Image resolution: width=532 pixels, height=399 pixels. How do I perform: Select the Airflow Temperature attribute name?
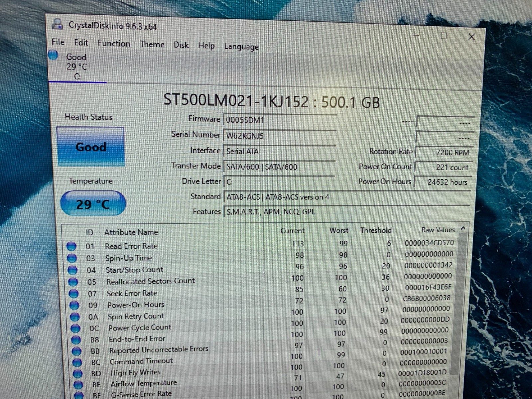(x=144, y=383)
